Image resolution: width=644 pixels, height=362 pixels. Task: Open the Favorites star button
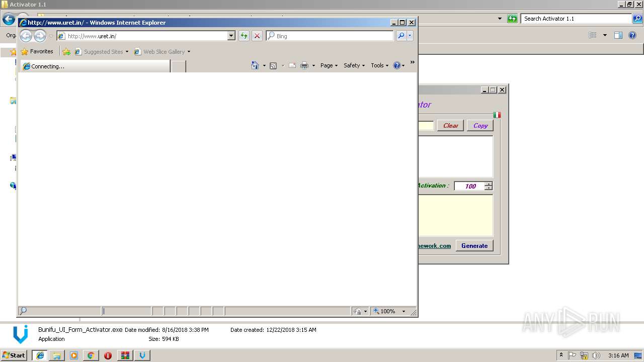(37, 51)
